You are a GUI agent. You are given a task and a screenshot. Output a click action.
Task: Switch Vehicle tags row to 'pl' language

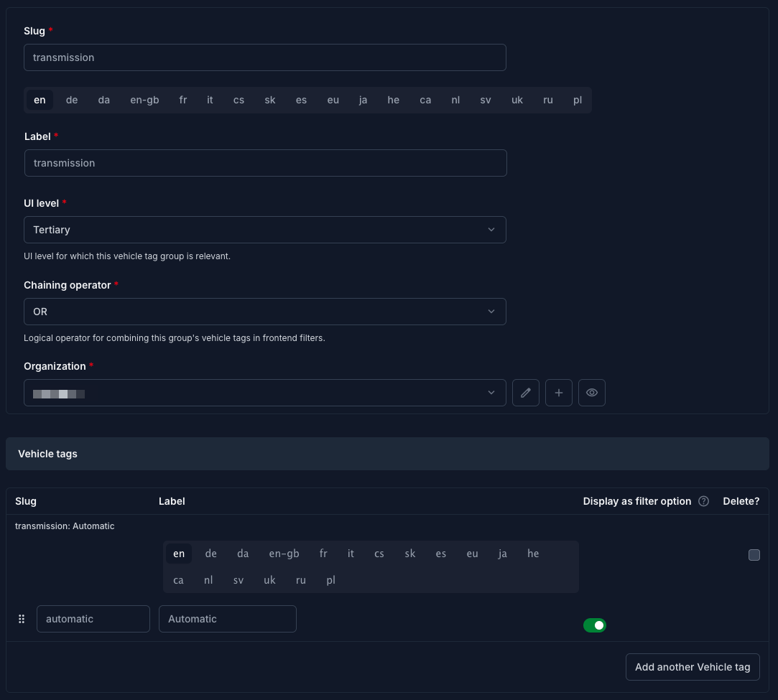pos(331,580)
